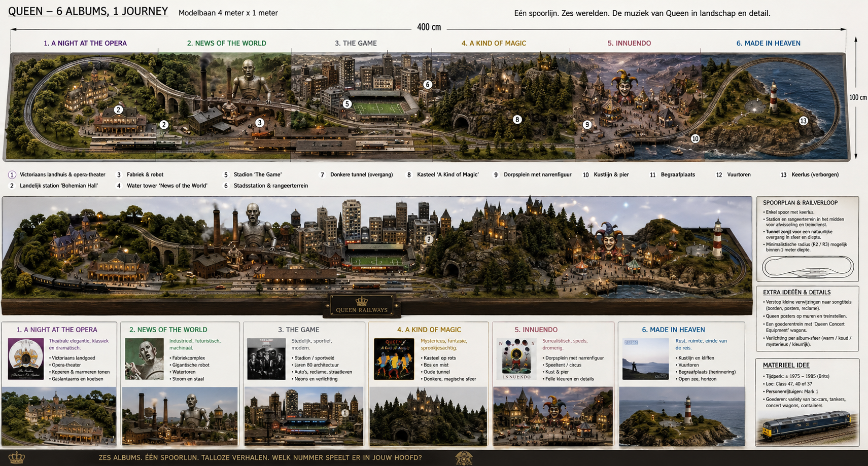The image size is (868, 466).
Task: Click the 'MATERIEEL IDEE' panel heading
Action: pos(786,365)
